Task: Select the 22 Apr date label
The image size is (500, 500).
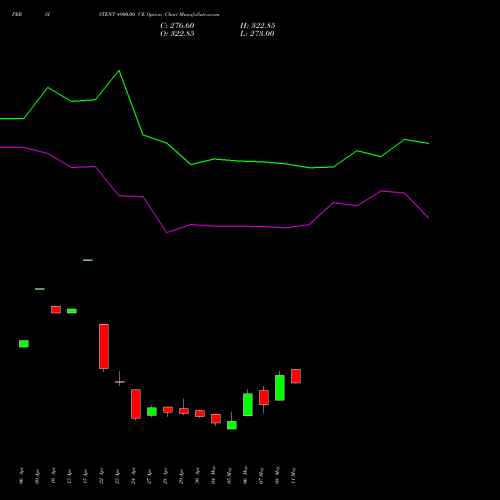Action: (102, 476)
